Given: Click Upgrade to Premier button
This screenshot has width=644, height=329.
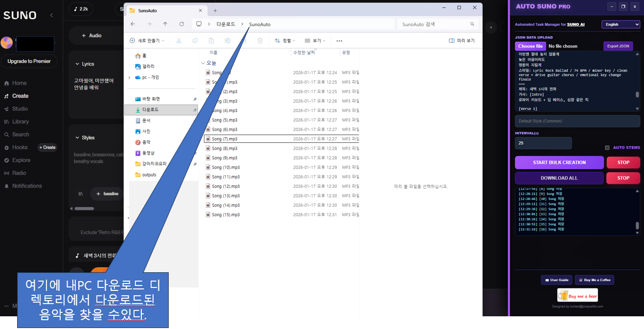Looking at the screenshot, I should tap(29, 61).
